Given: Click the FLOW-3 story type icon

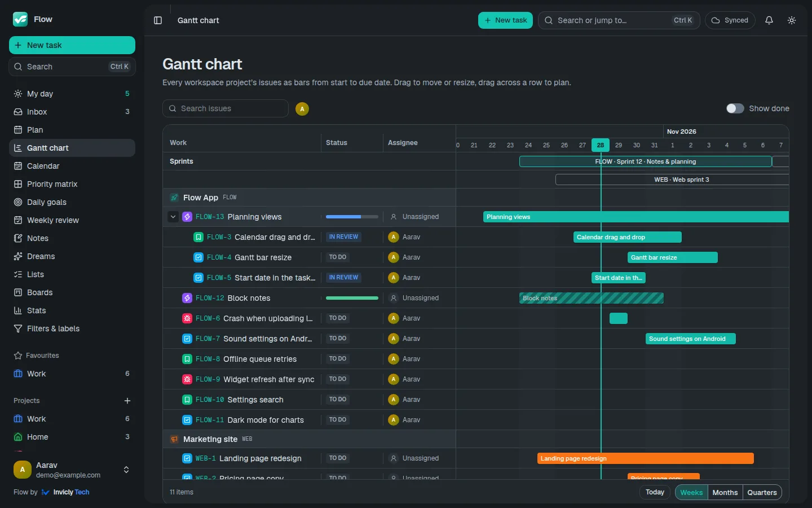Looking at the screenshot, I should (198, 237).
